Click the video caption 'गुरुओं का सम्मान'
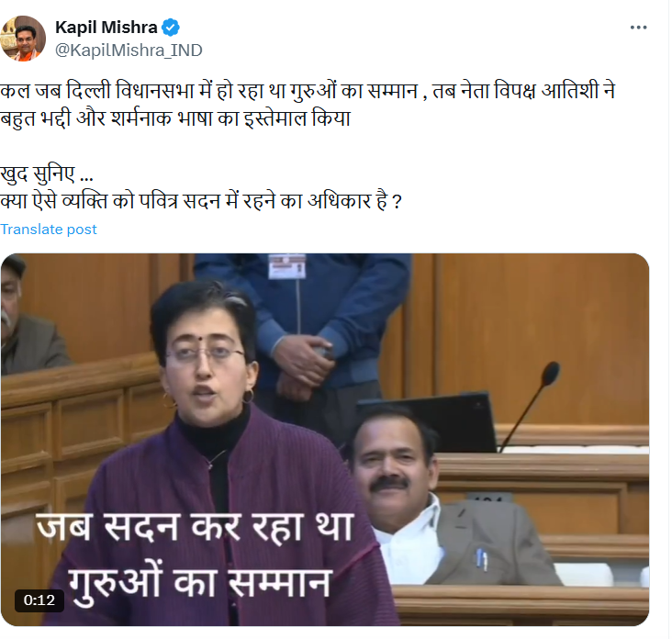 coord(200,584)
